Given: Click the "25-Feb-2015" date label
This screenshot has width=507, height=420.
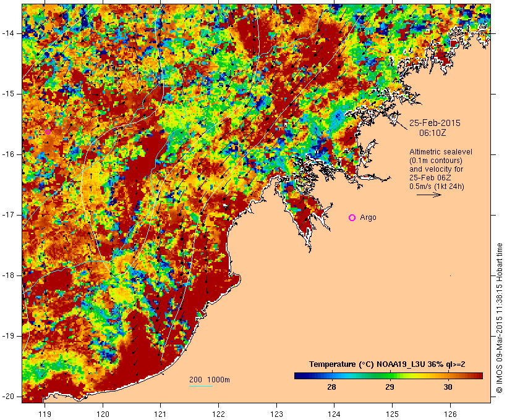Looking at the screenshot, I should [435, 123].
